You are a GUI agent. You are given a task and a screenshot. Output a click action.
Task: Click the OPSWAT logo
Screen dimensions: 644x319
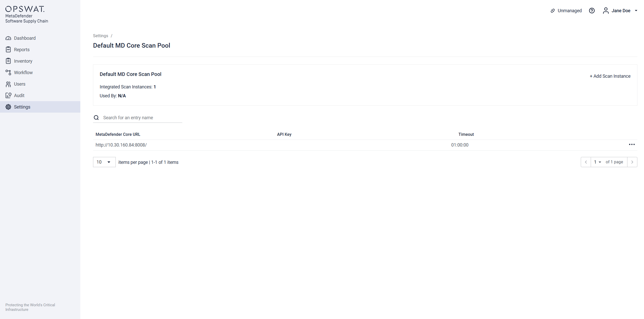(x=25, y=9)
